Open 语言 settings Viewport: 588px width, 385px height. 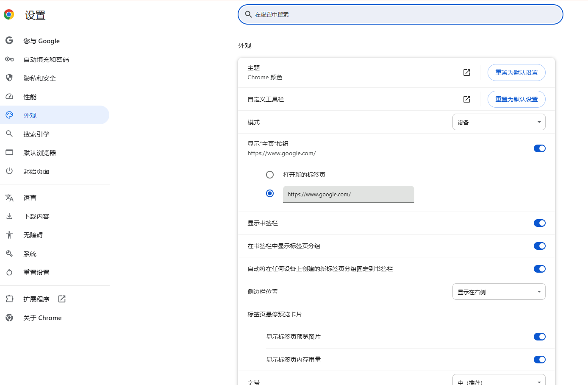click(x=55, y=198)
